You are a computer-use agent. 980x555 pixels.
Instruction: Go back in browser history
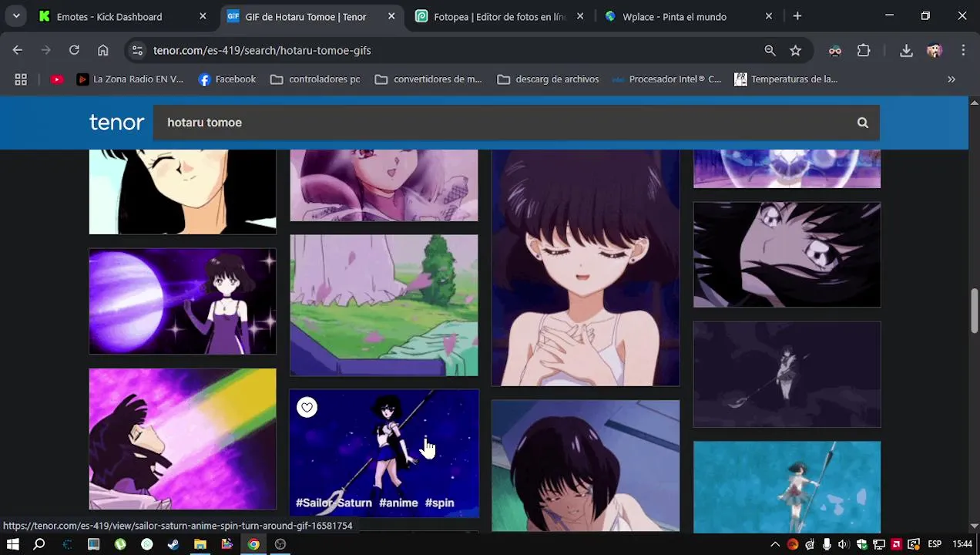click(18, 50)
